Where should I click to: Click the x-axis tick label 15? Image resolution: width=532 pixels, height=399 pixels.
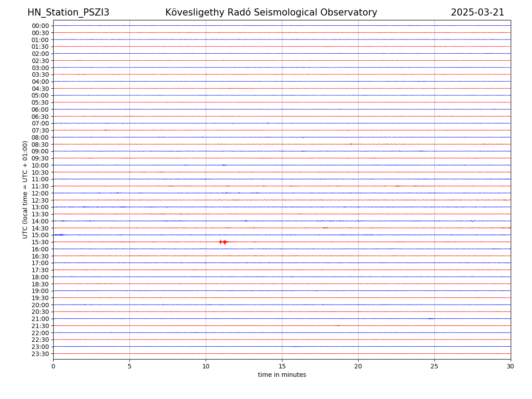point(282,366)
